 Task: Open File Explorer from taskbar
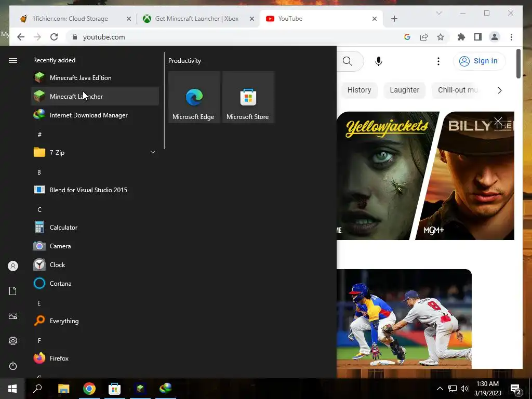(63, 389)
